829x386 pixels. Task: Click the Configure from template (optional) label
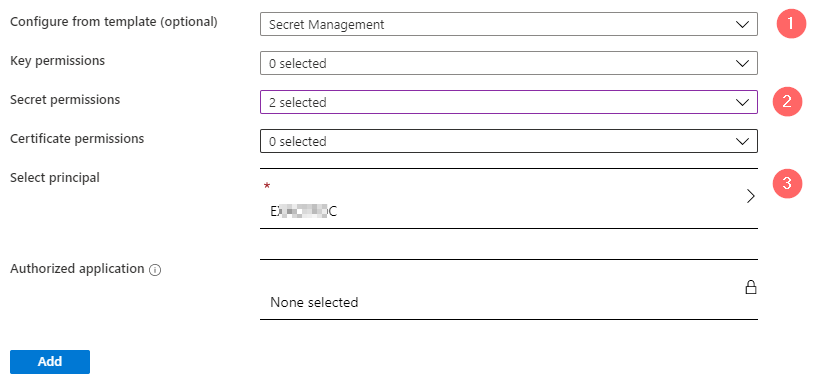(114, 22)
